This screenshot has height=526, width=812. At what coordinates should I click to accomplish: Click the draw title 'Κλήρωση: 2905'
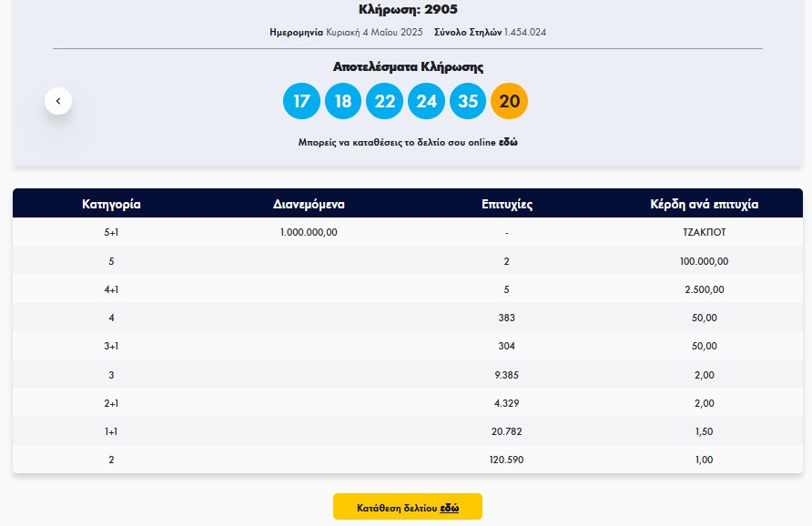[x=408, y=9]
